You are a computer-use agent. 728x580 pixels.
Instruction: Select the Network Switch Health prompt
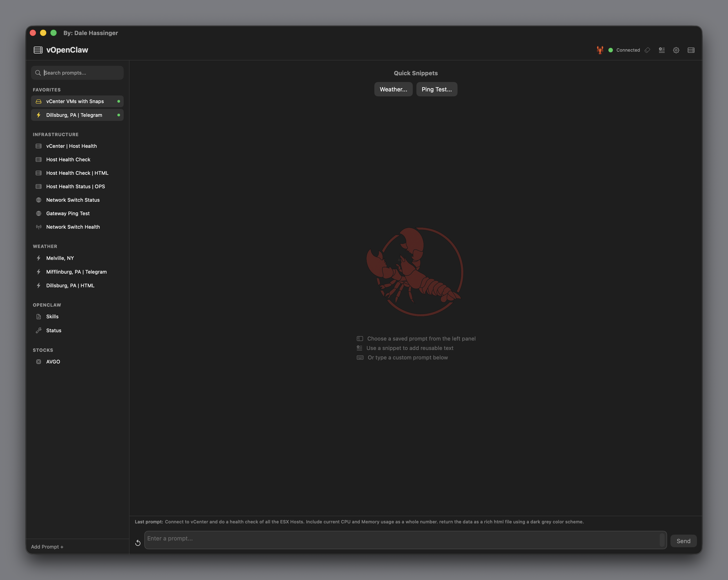coord(73,227)
